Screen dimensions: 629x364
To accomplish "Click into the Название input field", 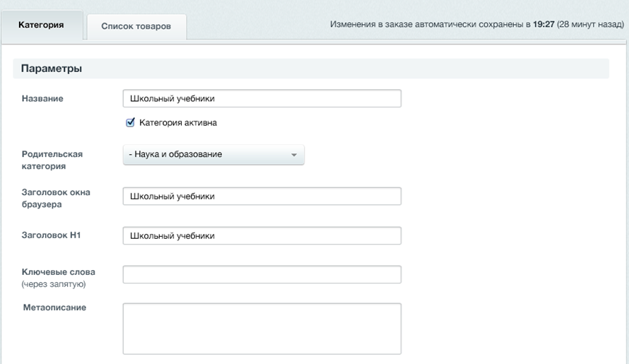I will point(261,99).
